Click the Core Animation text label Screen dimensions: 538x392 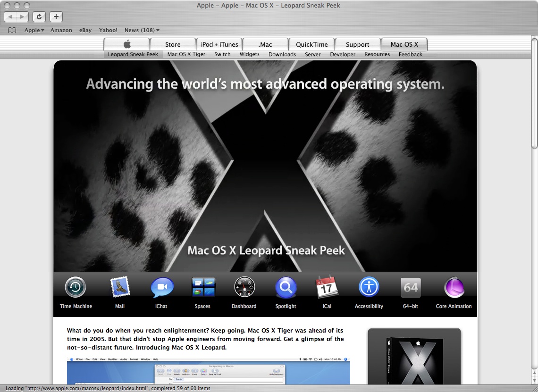click(x=454, y=306)
